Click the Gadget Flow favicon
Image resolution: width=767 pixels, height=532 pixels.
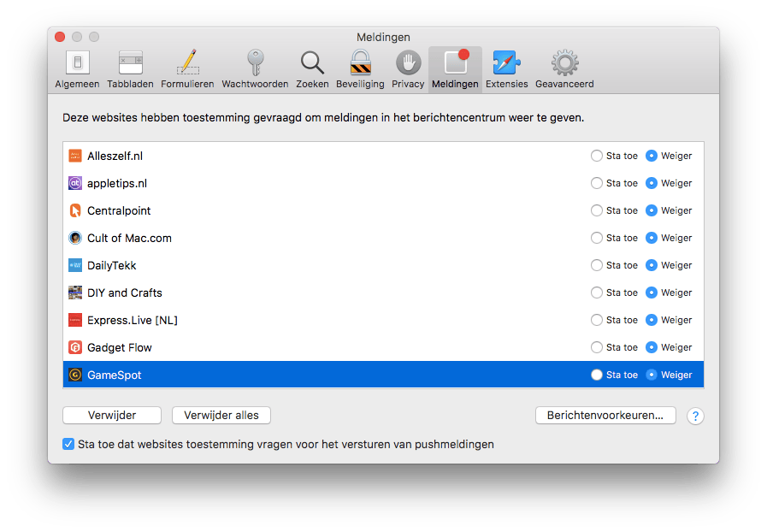(75, 347)
